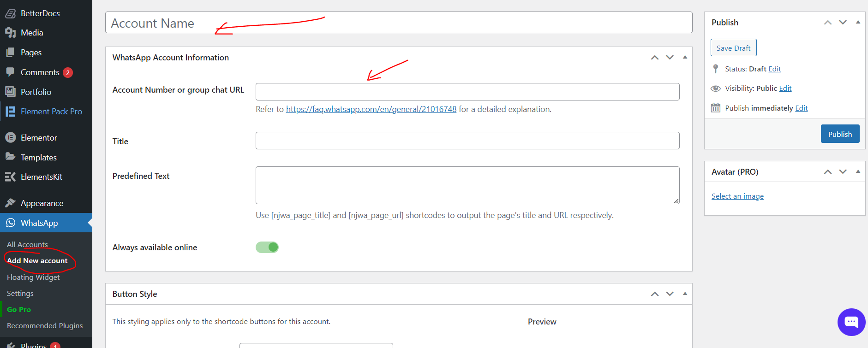Select Add New account submenu item

(x=37, y=260)
